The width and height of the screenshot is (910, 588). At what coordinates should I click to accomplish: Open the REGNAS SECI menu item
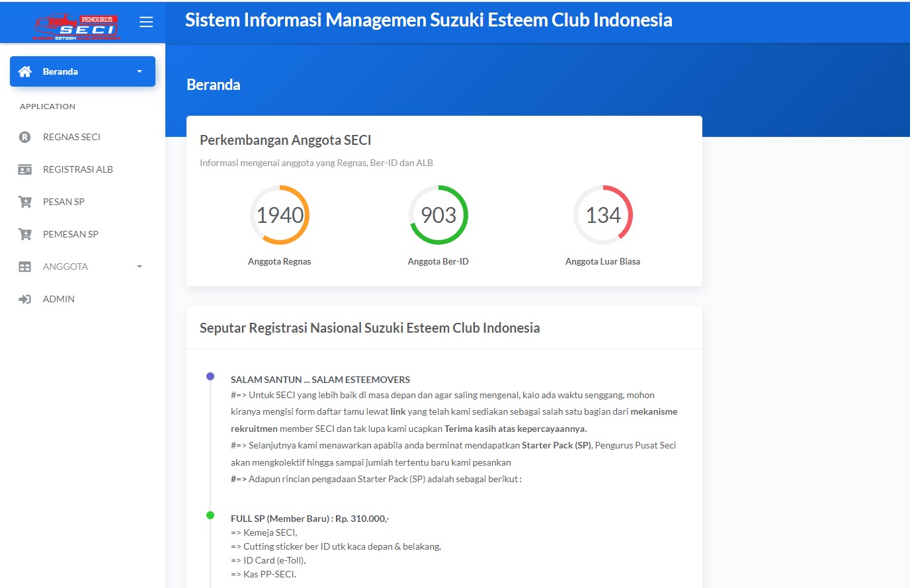(x=71, y=137)
